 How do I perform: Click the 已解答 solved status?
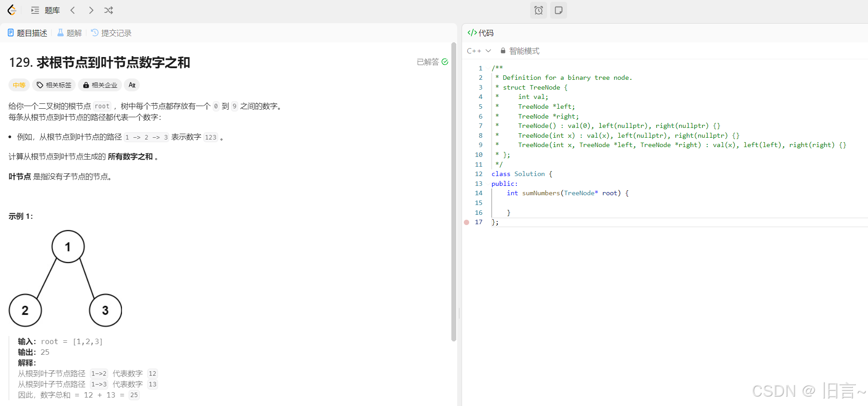point(432,62)
